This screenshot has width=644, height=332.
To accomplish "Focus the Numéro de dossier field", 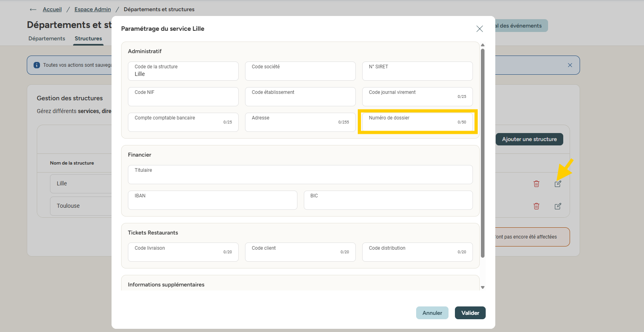I will tap(417, 122).
